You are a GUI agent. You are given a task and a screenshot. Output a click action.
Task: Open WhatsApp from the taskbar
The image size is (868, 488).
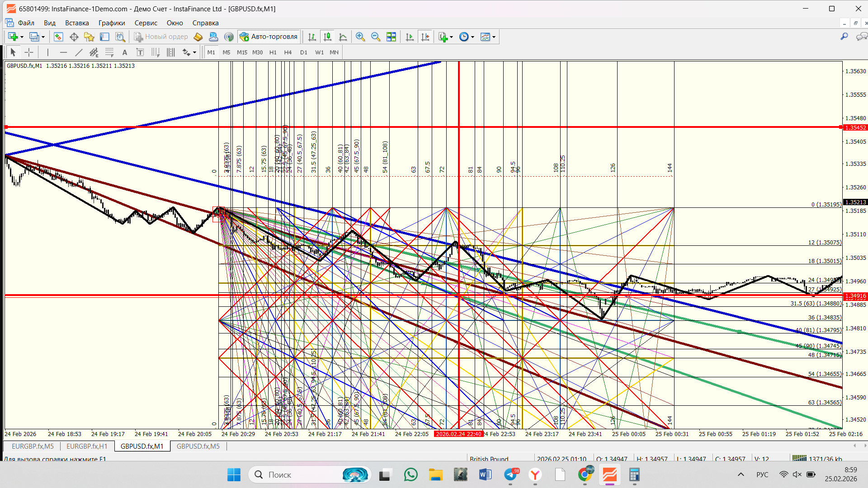(410, 475)
